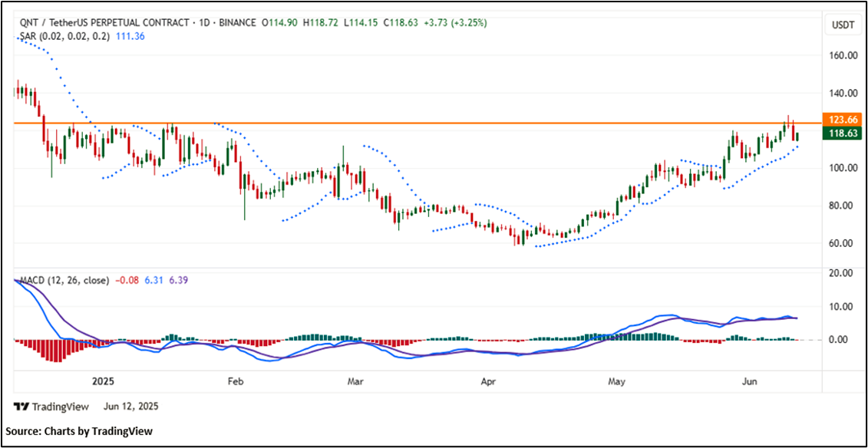
Task: Click the Feb time axis label
Action: (236, 381)
